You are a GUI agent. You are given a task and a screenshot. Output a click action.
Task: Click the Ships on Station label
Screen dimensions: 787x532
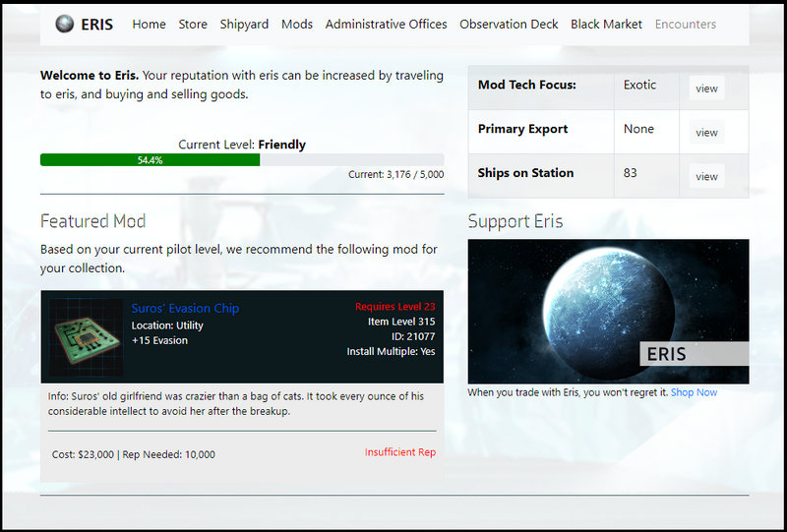(525, 173)
